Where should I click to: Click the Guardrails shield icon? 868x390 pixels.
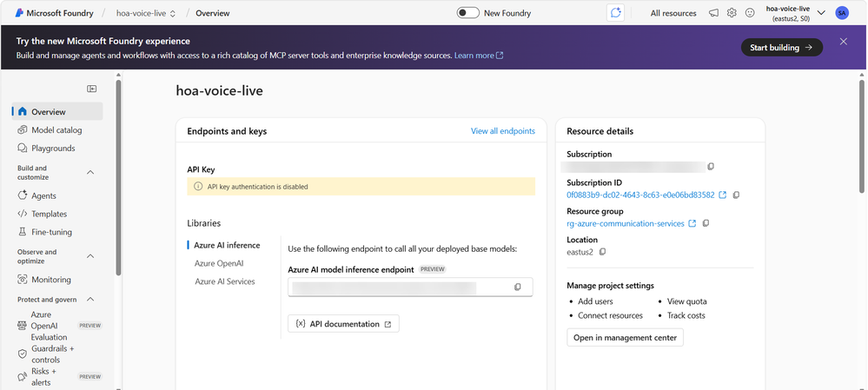[x=22, y=354]
